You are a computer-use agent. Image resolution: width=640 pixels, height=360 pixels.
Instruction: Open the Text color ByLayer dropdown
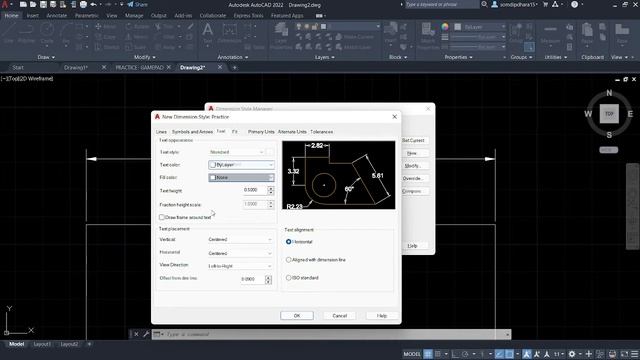tap(241, 165)
